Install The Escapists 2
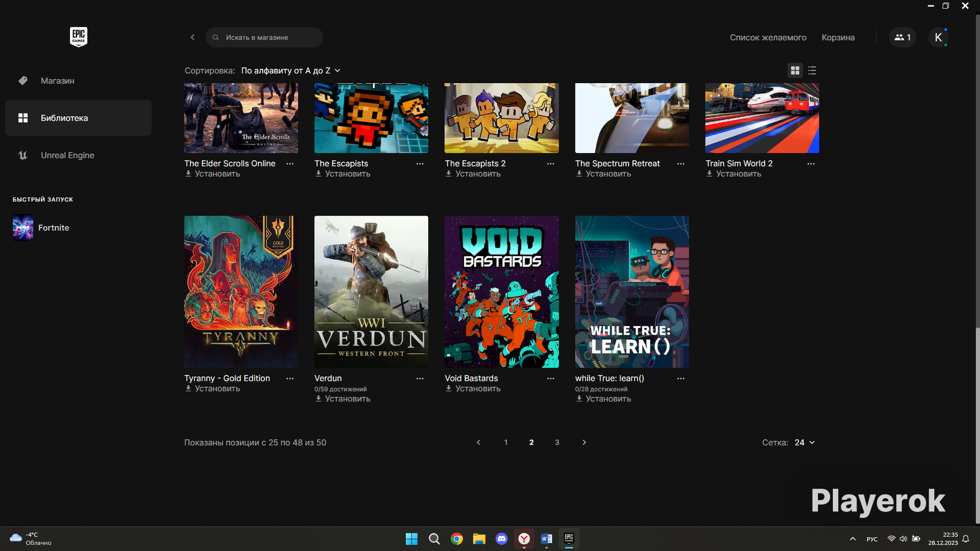The height and width of the screenshot is (551, 980). click(473, 174)
